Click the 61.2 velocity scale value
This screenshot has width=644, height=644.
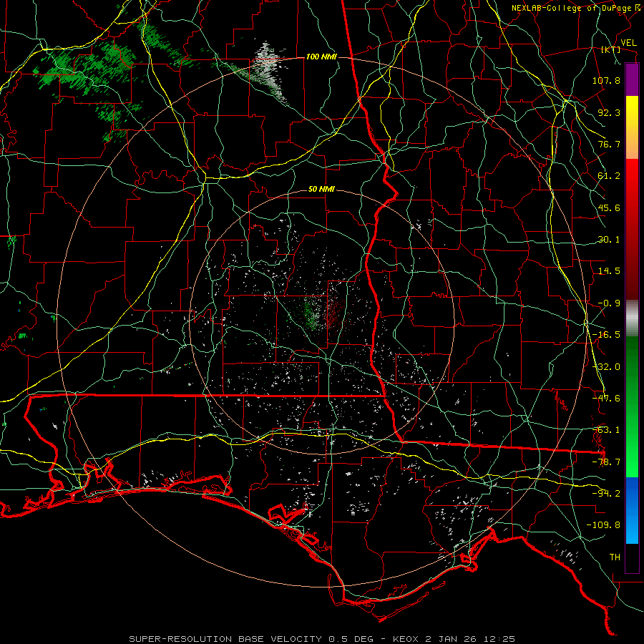point(609,176)
